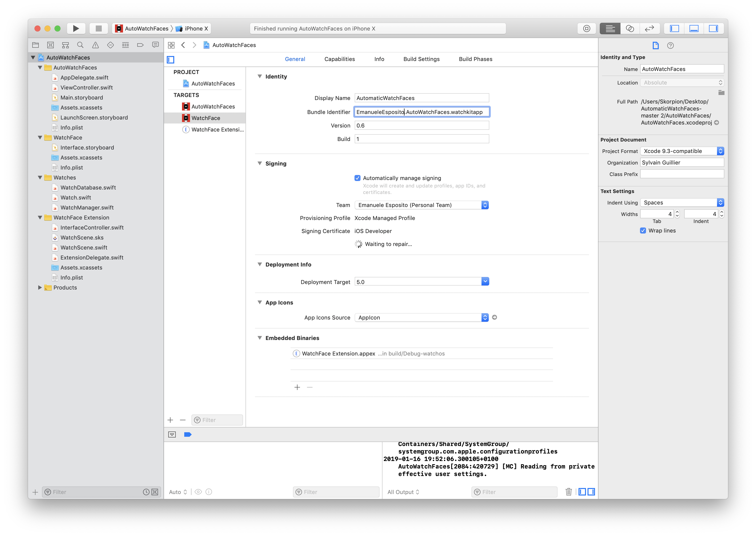
Task: Hide the debug area panel
Action: click(172, 434)
